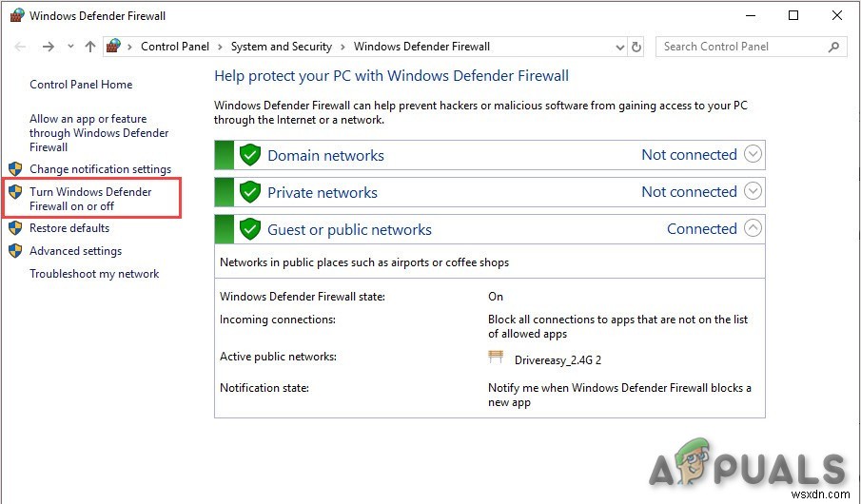Screen dimensions: 861x504
Task: Refresh the Control Panel page
Action: (x=636, y=47)
